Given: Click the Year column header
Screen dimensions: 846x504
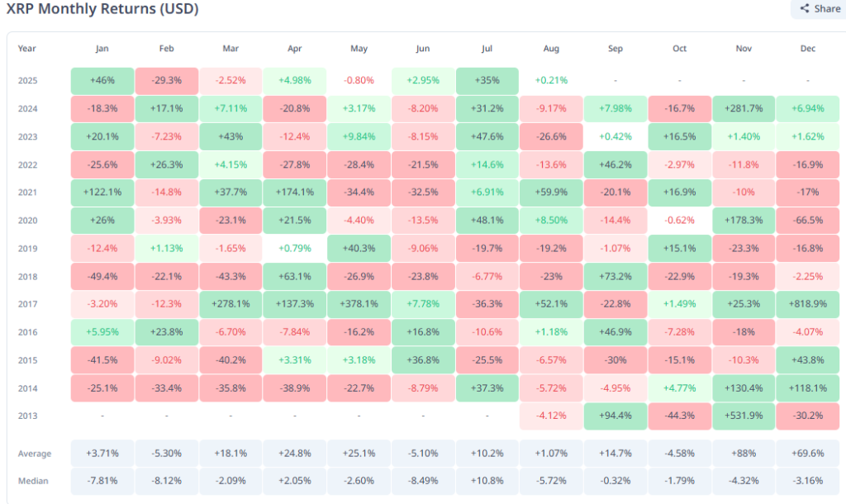Looking at the screenshot, I should pos(27,49).
